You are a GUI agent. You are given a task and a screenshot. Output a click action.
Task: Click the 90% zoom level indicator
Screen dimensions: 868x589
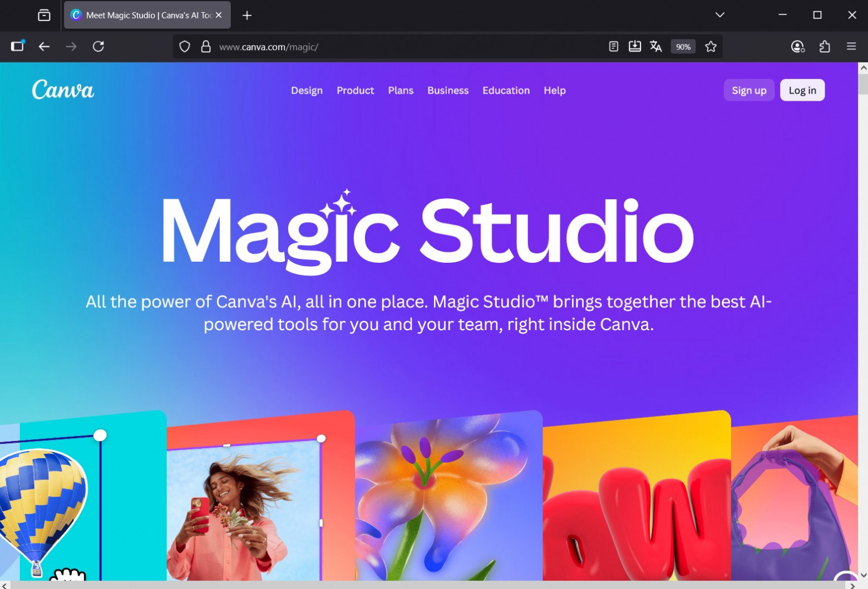[x=683, y=47]
